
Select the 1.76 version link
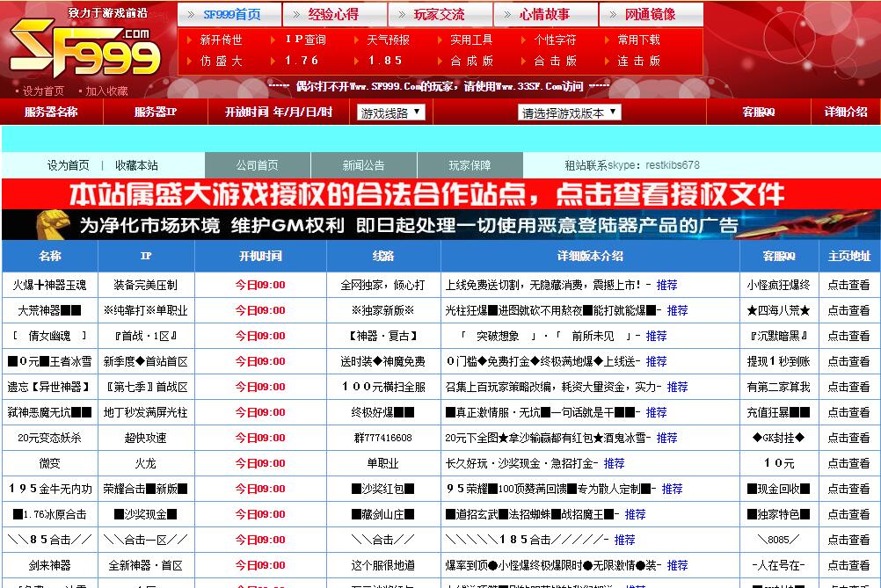click(x=302, y=61)
